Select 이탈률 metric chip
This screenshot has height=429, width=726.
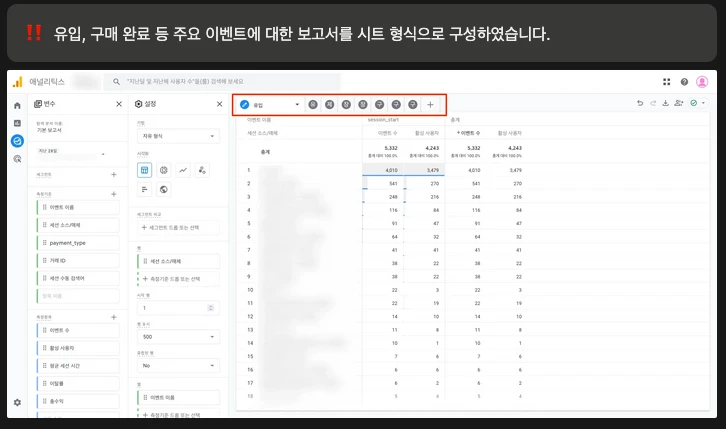78,384
